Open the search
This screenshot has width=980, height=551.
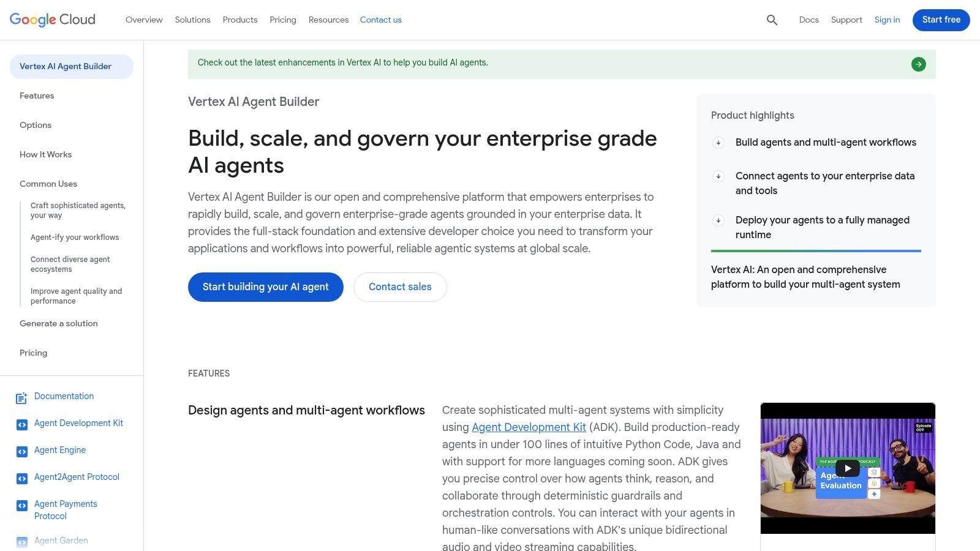771,20
